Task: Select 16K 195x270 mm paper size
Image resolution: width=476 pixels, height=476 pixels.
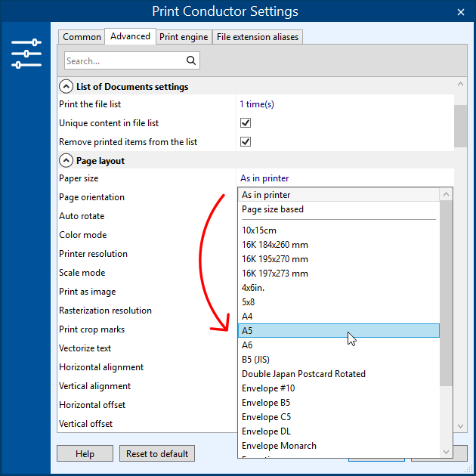Action: click(x=338, y=259)
